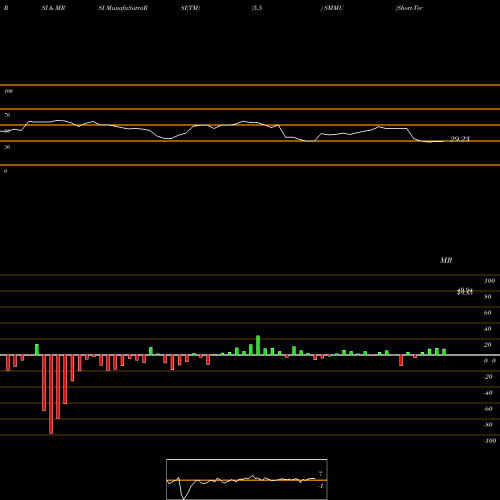This screenshot has height=500, width=500.
Task: Click the 7 label in mini chart
Action: tap(320, 474)
